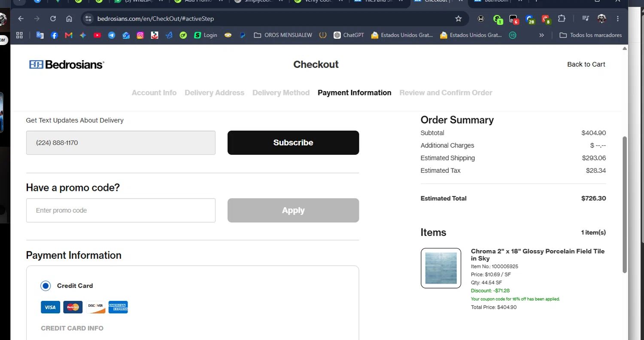Open the PayPal bookmark
This screenshot has height=340, width=644.
tap(242, 35)
